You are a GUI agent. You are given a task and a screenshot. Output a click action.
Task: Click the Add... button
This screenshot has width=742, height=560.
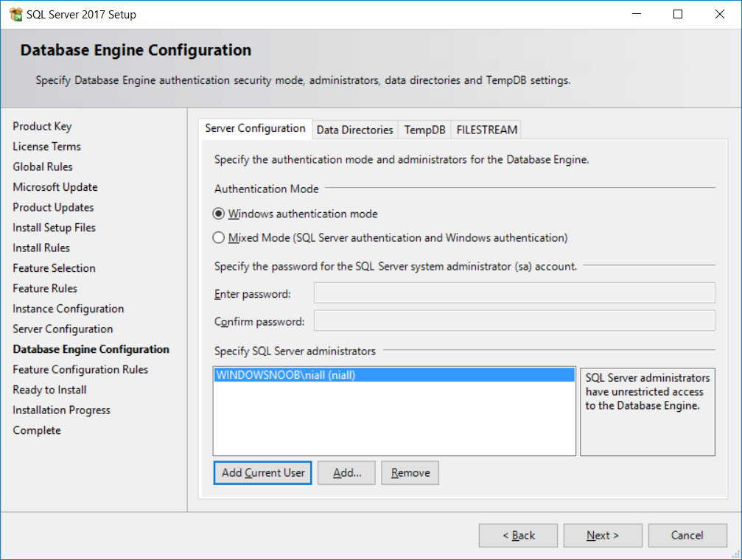point(346,473)
